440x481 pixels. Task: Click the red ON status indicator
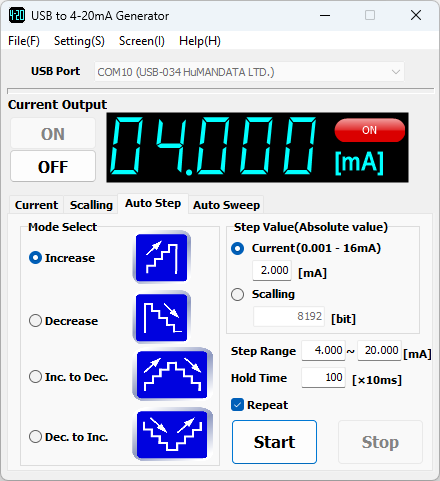coord(370,130)
